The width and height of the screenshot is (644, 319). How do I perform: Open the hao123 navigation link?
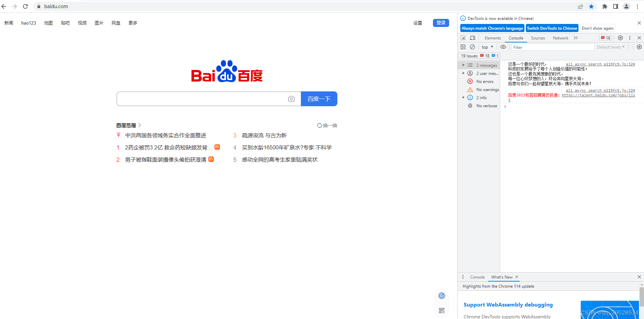point(29,23)
